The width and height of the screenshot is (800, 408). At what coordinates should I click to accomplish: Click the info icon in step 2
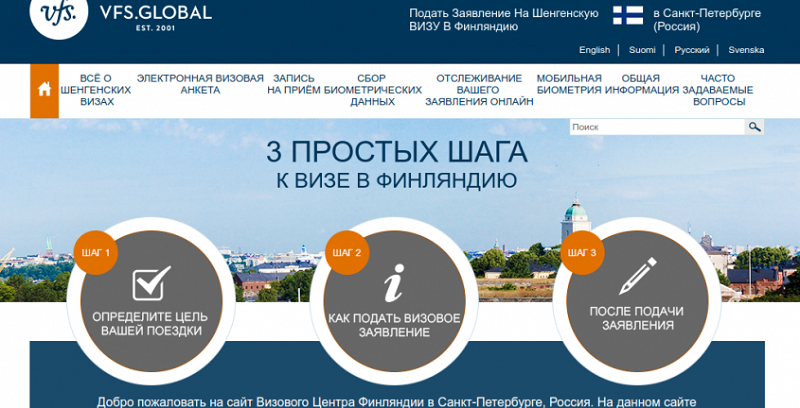point(394,284)
